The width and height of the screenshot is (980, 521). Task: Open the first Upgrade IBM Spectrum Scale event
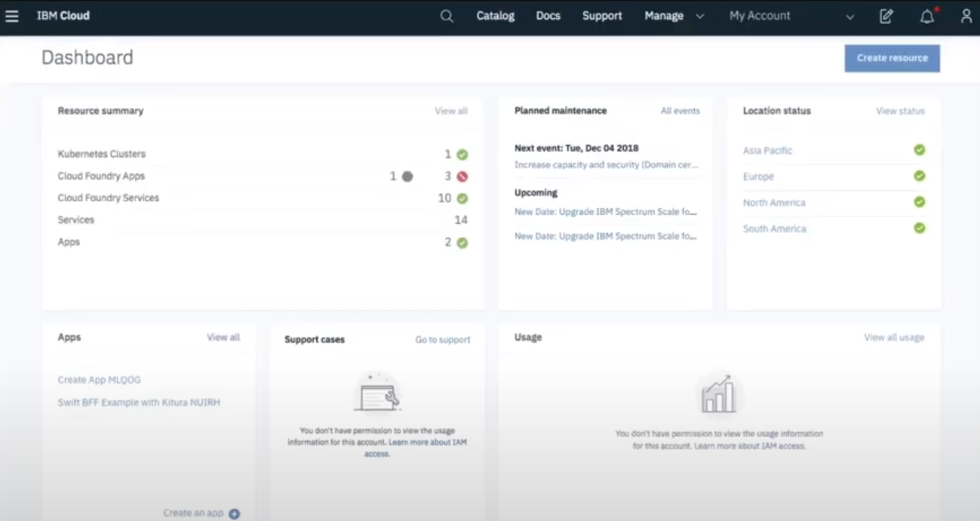[606, 213]
